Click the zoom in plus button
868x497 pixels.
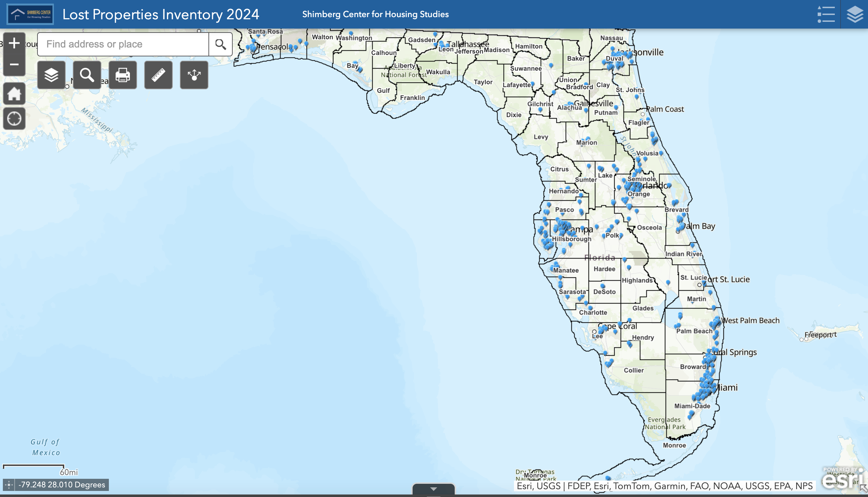point(14,43)
